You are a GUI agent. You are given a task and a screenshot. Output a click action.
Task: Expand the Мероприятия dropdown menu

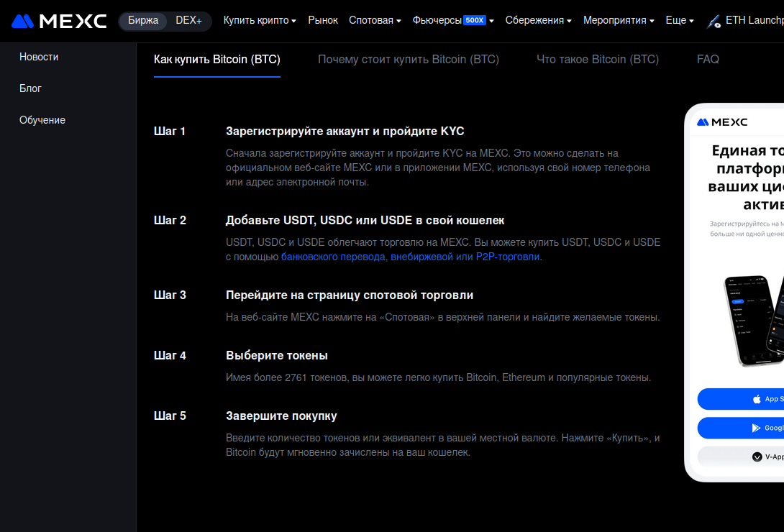pyautogui.click(x=619, y=20)
